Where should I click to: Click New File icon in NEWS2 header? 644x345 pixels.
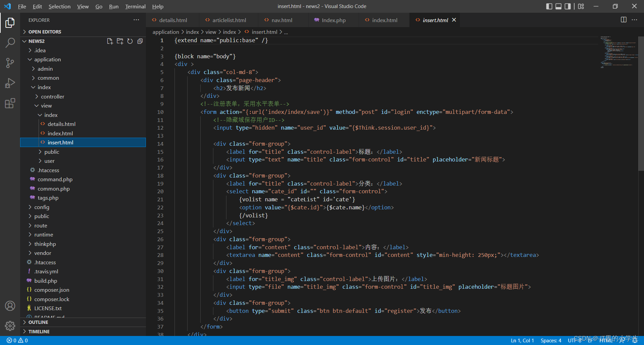110,41
